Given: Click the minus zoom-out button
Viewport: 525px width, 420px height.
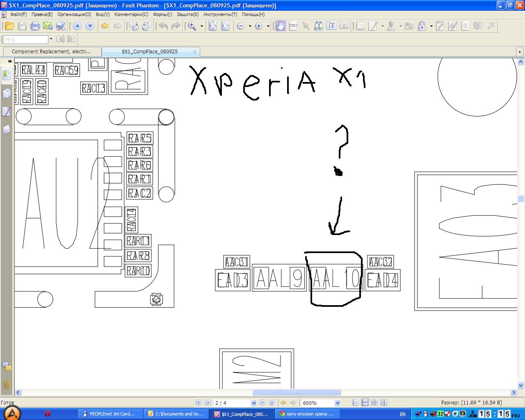Looking at the screenshot, I should pyautogui.click(x=241, y=26).
